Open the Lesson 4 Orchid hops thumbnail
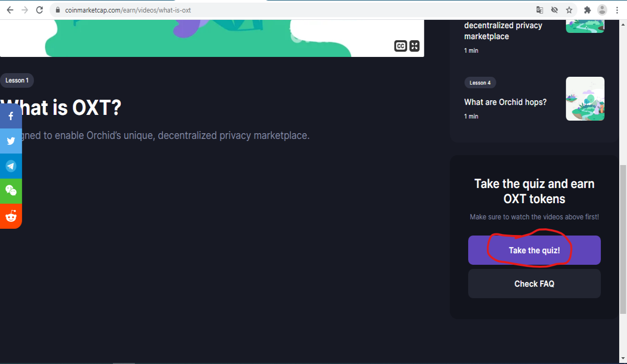The image size is (627, 364). tap(585, 99)
